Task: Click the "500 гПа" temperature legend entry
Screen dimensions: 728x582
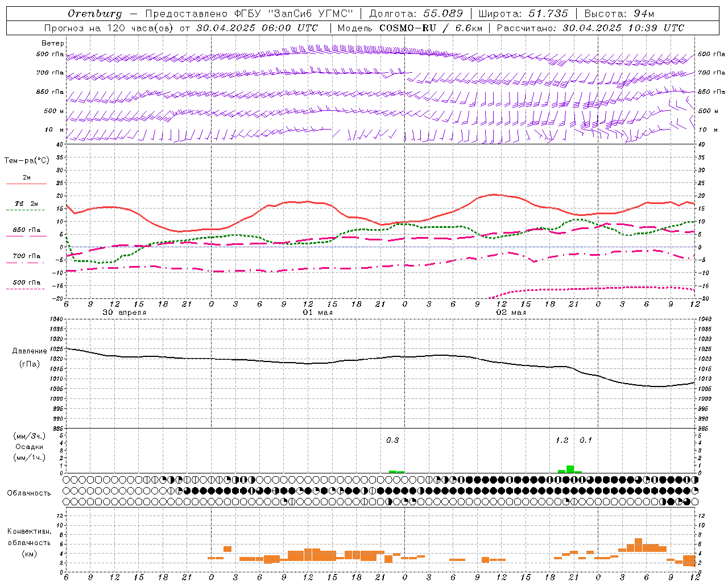Action: click(27, 282)
